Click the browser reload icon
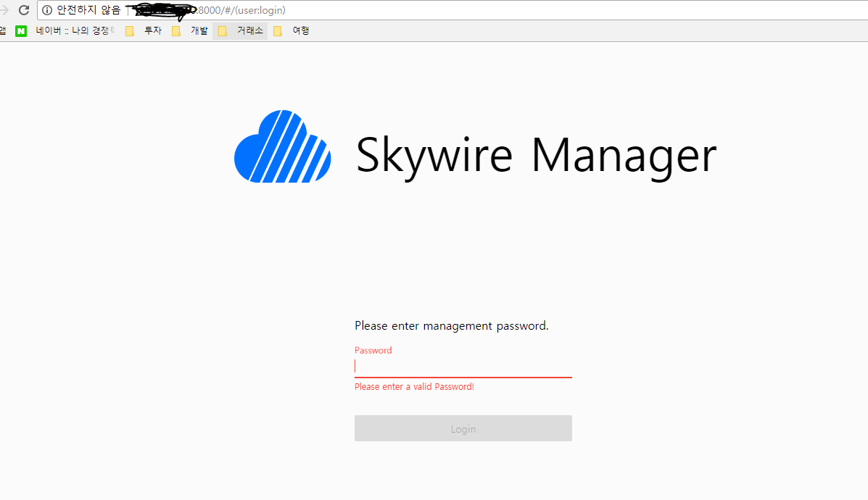The height and width of the screenshot is (500, 868). point(24,10)
